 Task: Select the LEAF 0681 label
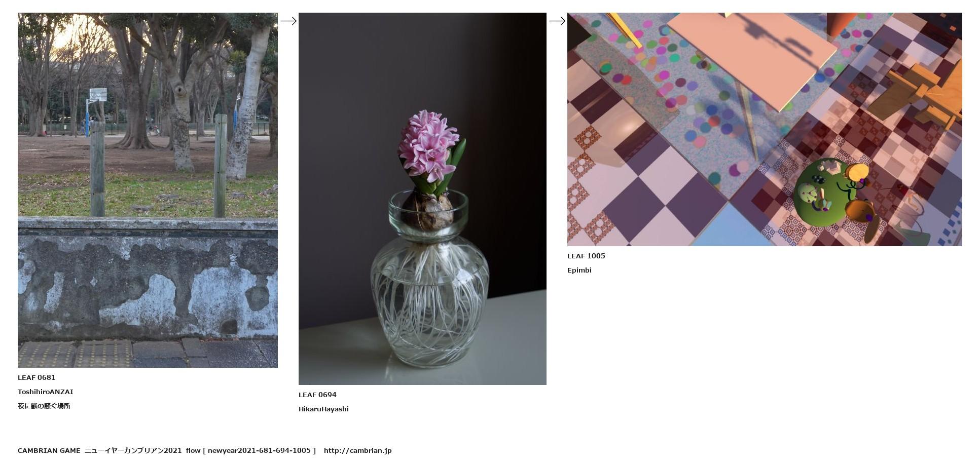click(37, 377)
